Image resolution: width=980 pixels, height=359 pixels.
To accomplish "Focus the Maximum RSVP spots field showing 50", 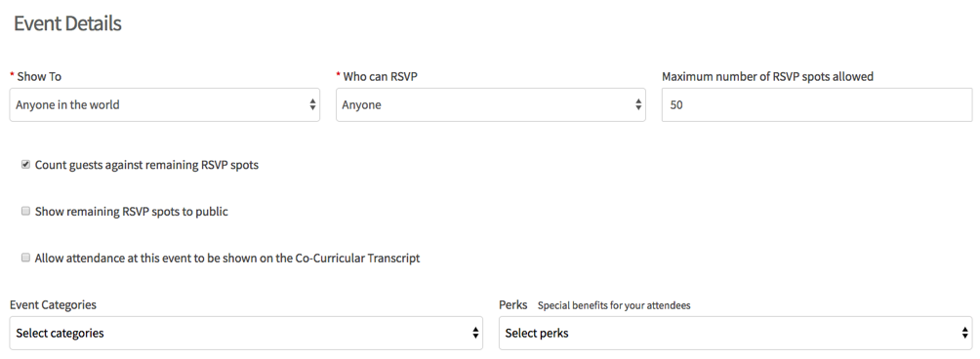I will click(x=817, y=105).
